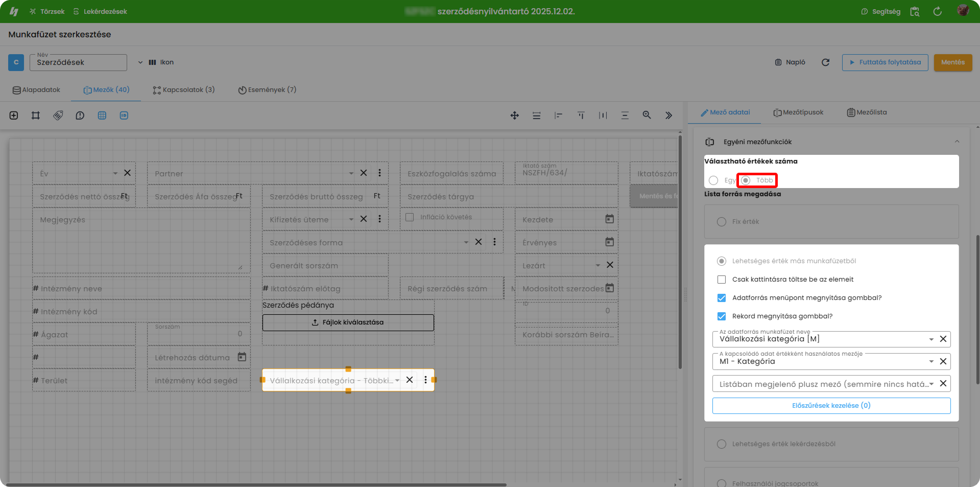
Task: Click the 'Szerződések' name input field
Action: tap(78, 63)
